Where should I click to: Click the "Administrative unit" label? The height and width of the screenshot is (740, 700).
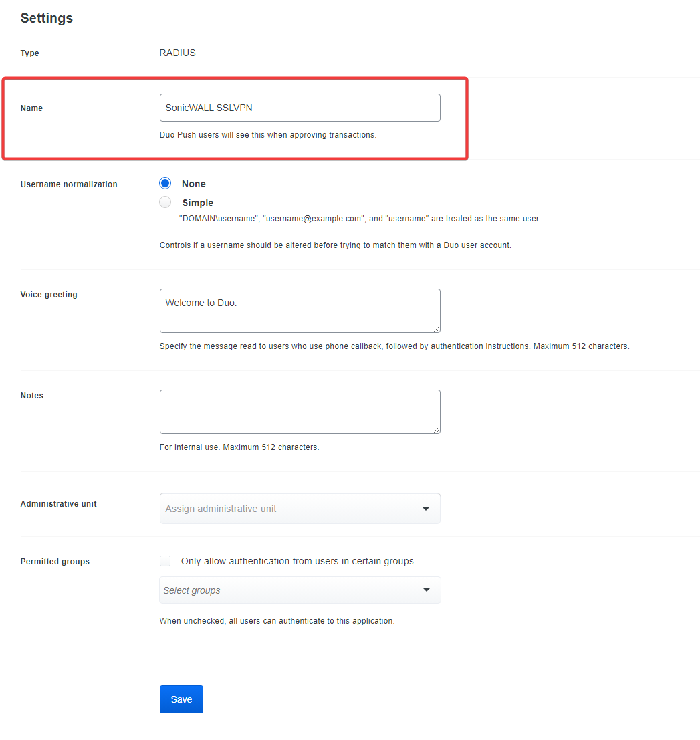pos(58,503)
